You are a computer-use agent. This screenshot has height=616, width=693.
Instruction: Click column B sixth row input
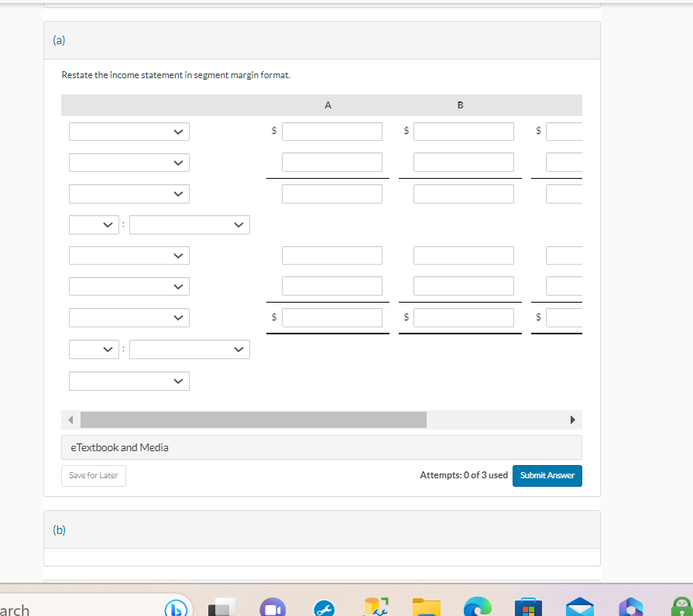coord(464,286)
